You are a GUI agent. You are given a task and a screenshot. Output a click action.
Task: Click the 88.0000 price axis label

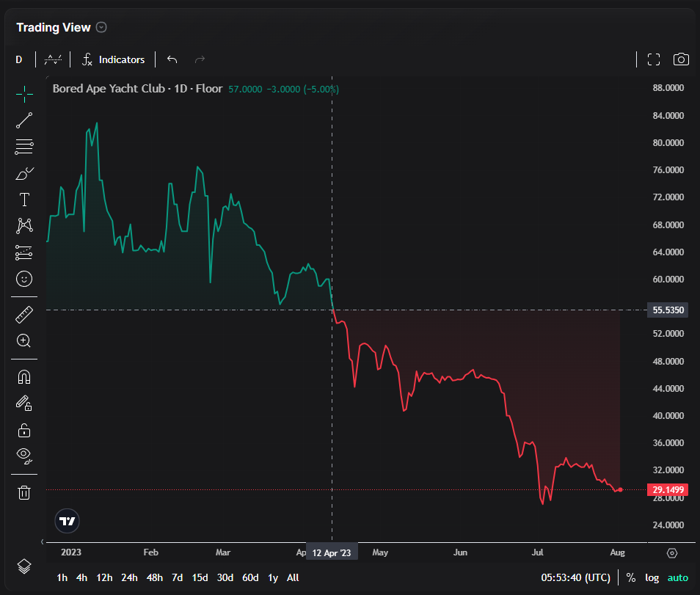(668, 88)
